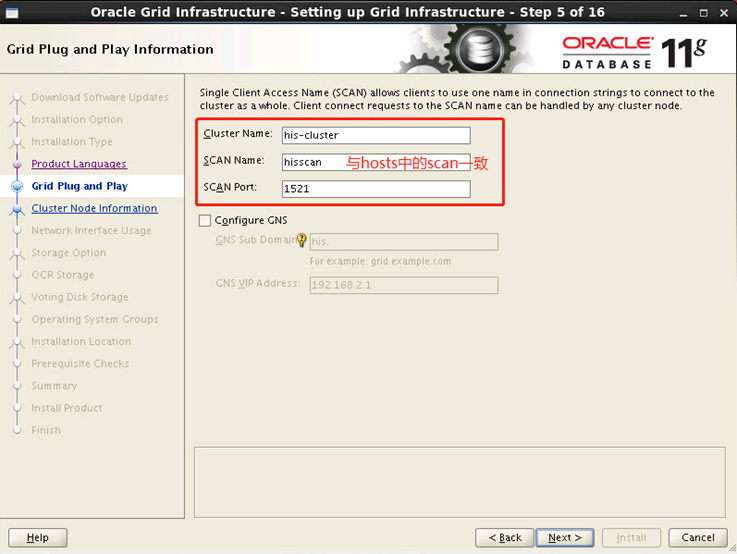Screen dimensions: 737x554
Task: Close the installer window
Action: (x=724, y=13)
